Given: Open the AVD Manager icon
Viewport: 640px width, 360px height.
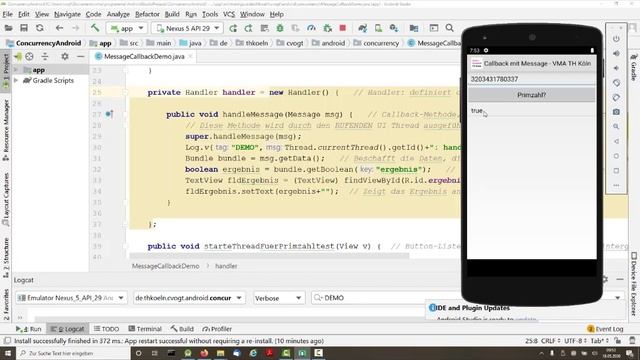Looking at the screenshot, I should tap(378, 28).
